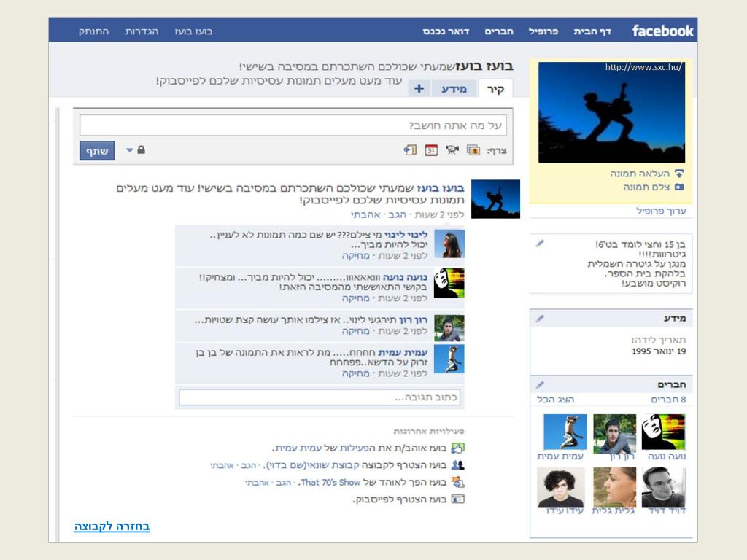
Task: Open חברים in top navigation
Action: point(499,31)
